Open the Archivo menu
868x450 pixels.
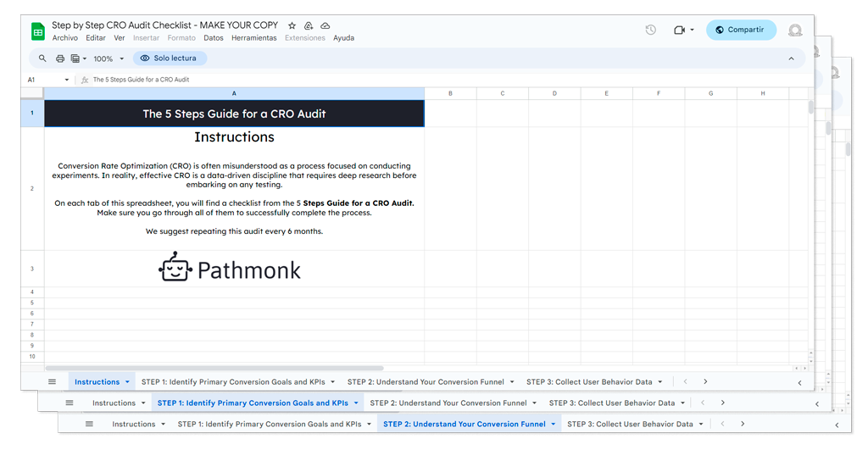(x=65, y=38)
